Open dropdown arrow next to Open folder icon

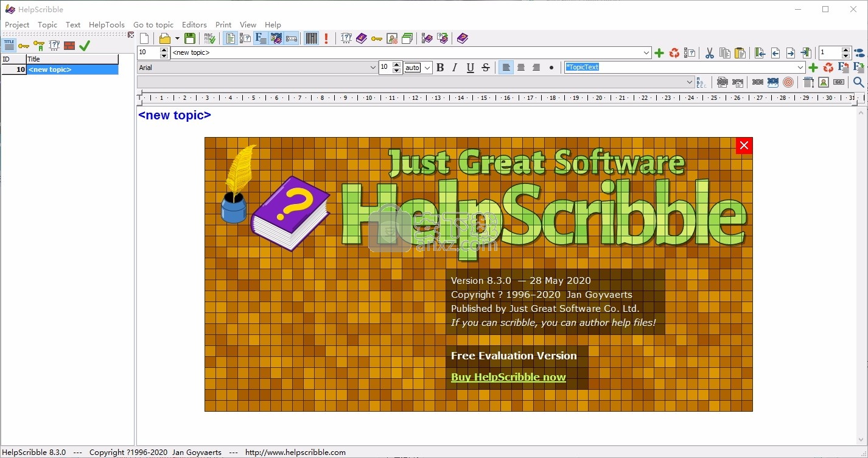click(177, 38)
